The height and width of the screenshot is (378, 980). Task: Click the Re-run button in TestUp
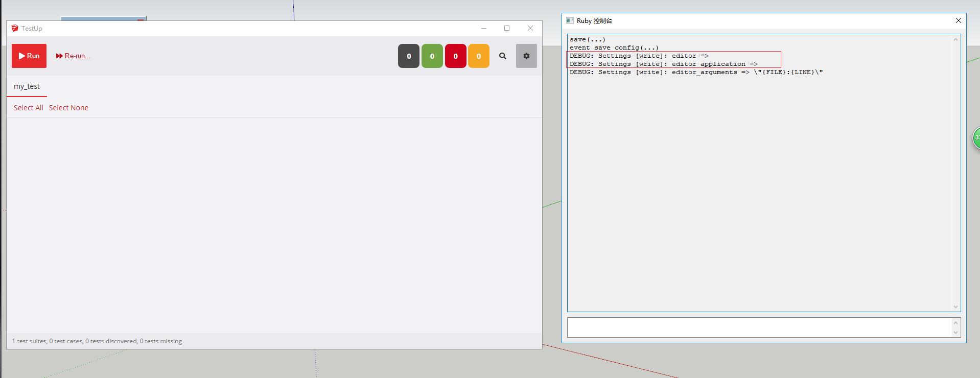click(73, 56)
